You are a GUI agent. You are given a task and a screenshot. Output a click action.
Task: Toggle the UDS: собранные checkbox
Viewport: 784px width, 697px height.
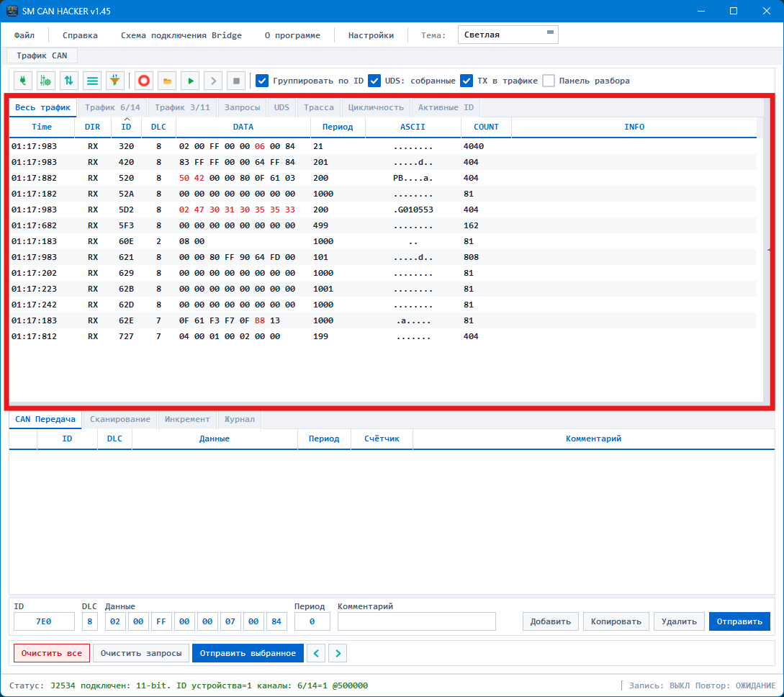click(x=374, y=81)
